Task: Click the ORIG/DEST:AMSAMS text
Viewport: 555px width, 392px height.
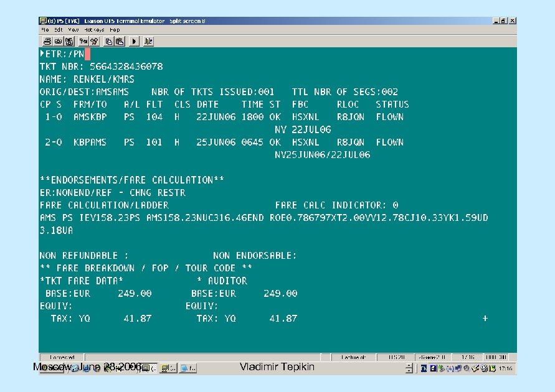Action: pos(84,92)
